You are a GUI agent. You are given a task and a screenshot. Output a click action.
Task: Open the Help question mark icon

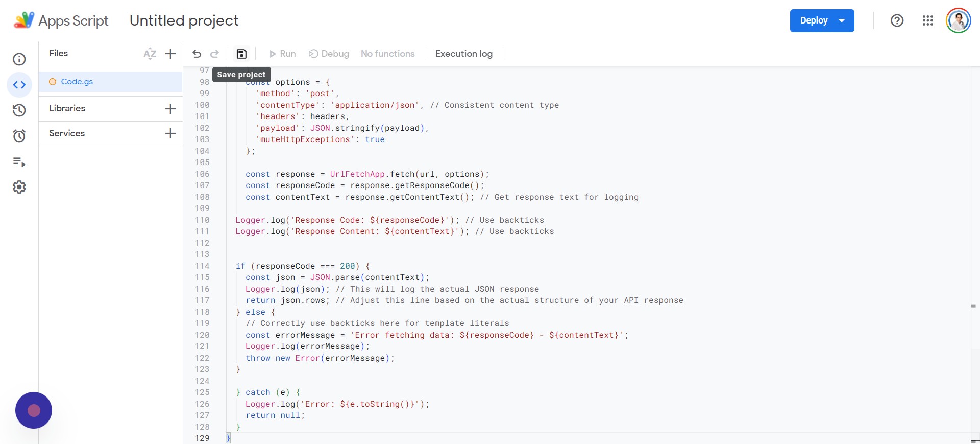point(897,20)
